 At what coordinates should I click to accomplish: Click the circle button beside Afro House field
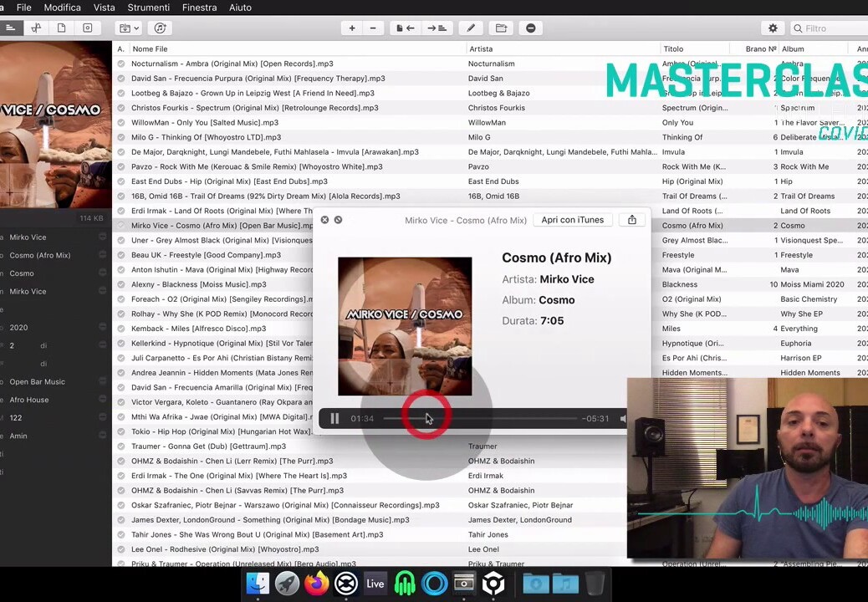[102, 399]
